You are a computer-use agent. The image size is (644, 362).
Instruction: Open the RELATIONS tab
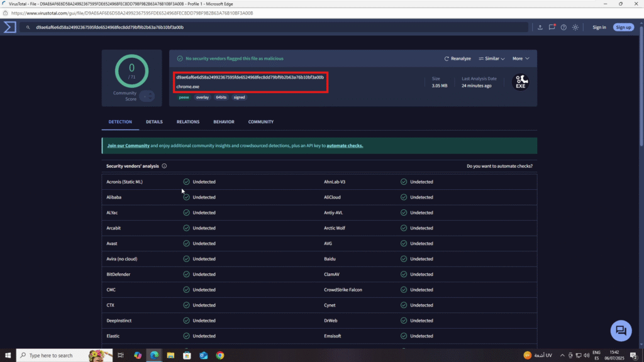188,122
